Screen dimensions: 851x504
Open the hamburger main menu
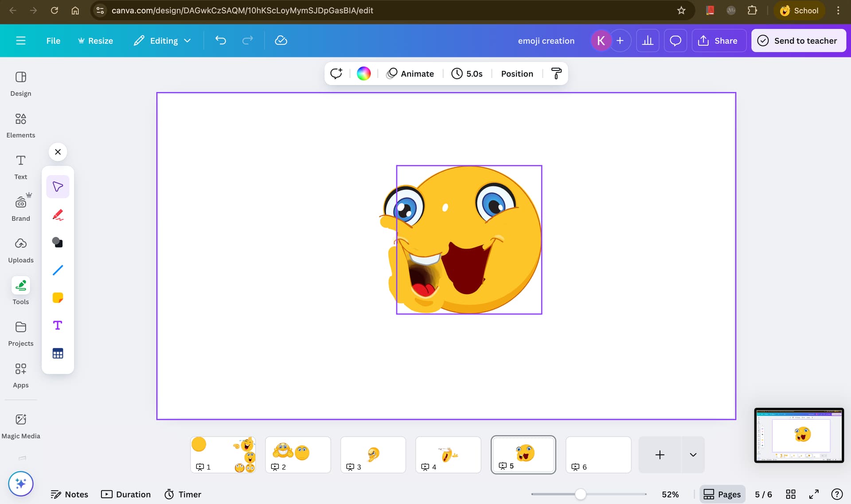pos(21,41)
